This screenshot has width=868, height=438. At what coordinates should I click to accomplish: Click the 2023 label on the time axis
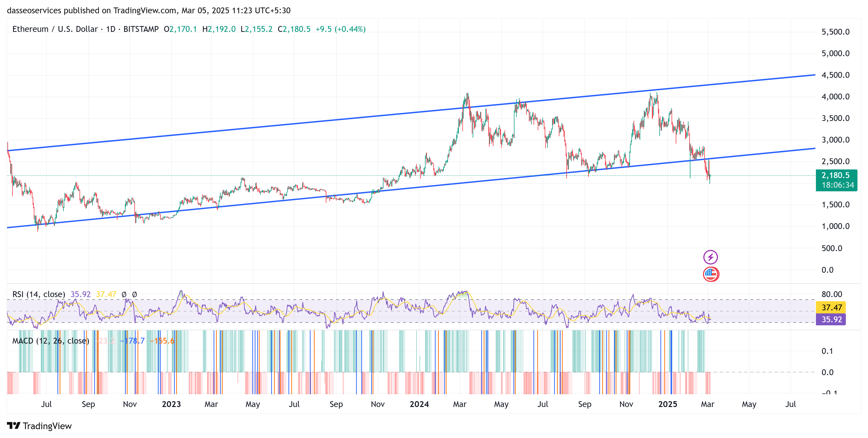(x=171, y=404)
